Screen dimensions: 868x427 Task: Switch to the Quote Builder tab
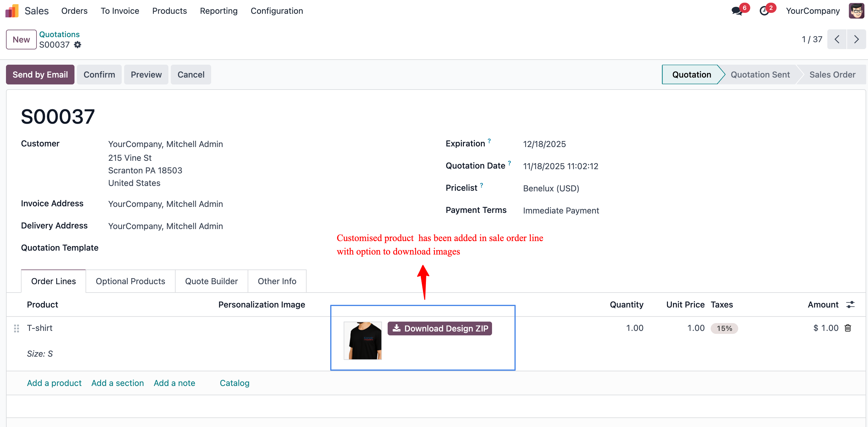[211, 281]
